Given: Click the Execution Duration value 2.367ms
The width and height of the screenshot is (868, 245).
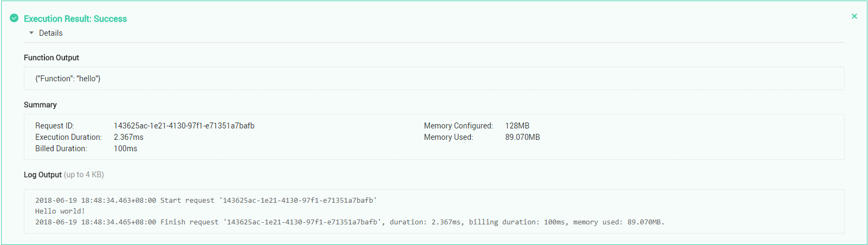Looking at the screenshot, I should 128,137.
